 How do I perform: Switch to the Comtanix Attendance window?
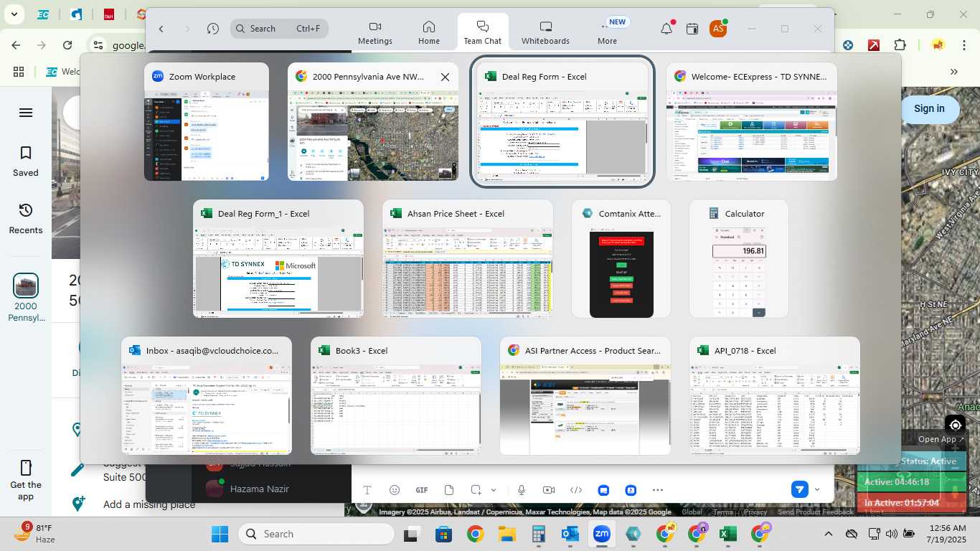[621, 258]
